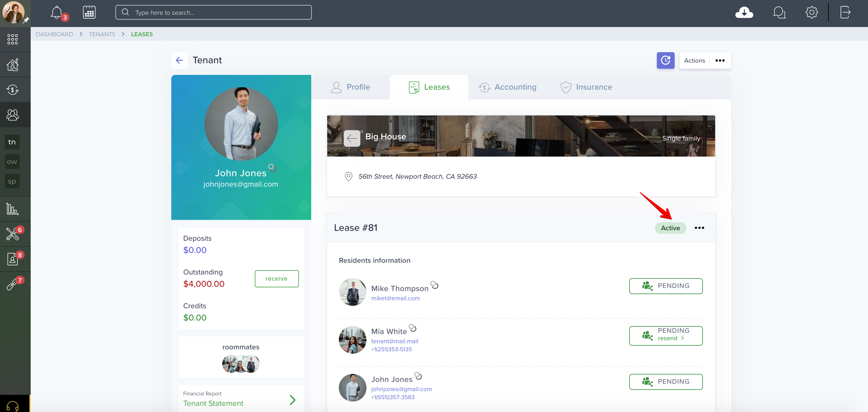Go to DASHBOARD breadcrumb
This screenshot has width=868, height=412.
point(54,34)
